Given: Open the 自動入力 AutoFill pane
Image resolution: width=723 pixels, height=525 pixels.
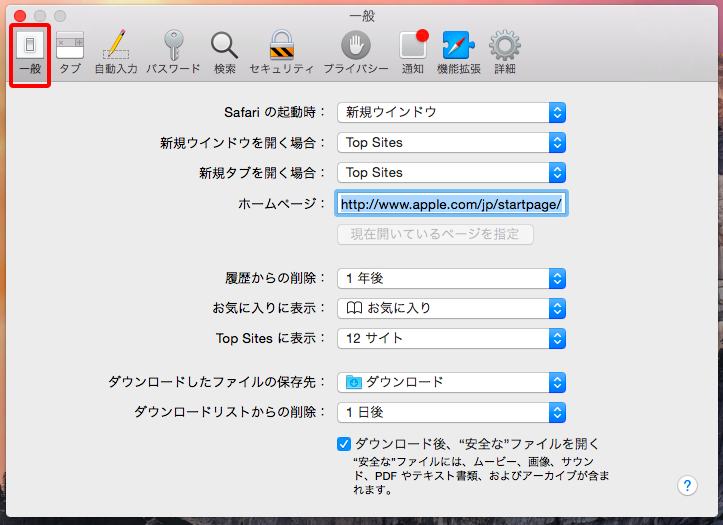Looking at the screenshot, I should point(116,53).
